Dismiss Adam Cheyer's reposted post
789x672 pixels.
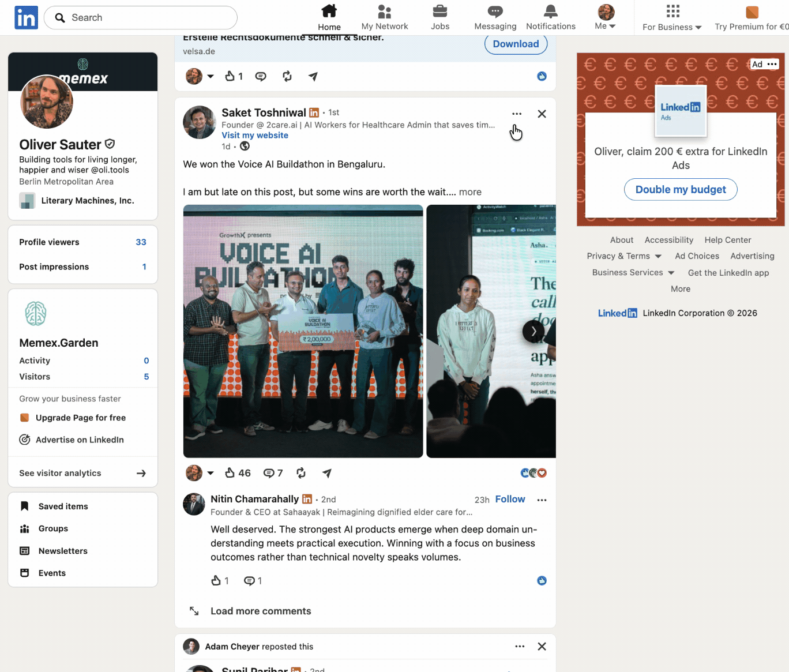click(x=542, y=647)
